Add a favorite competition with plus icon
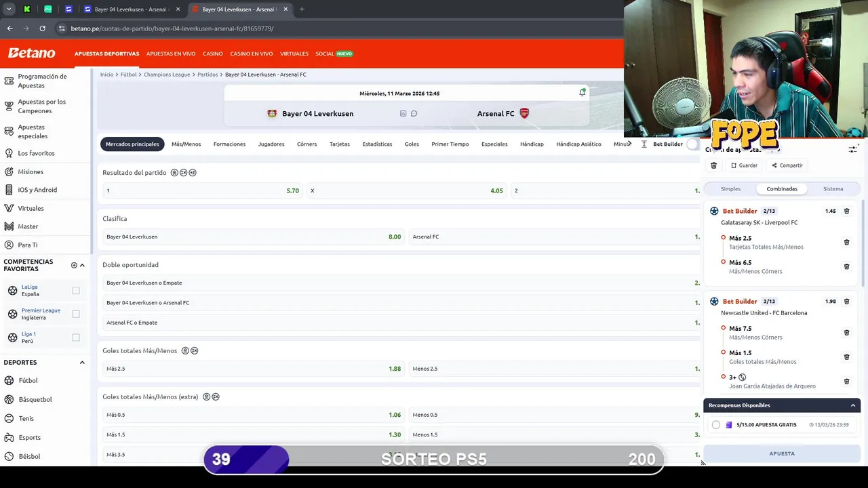868x488 pixels. click(x=74, y=265)
